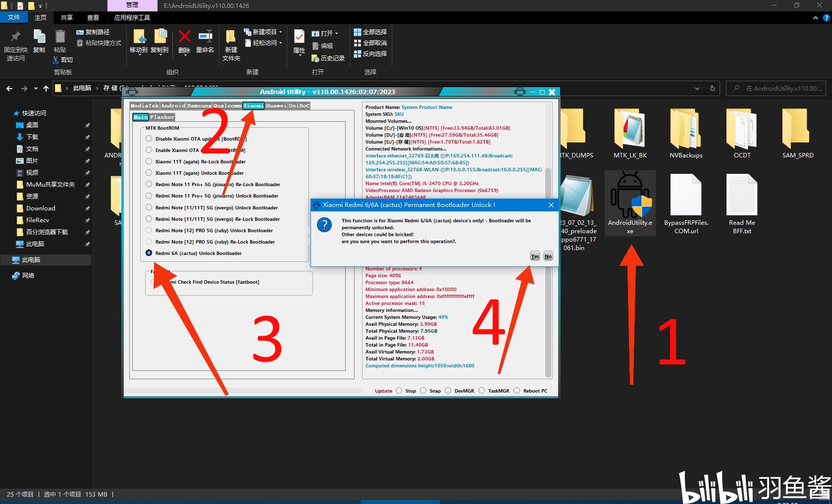Click the Explorer search input field
832x504 pixels.
coord(776,89)
